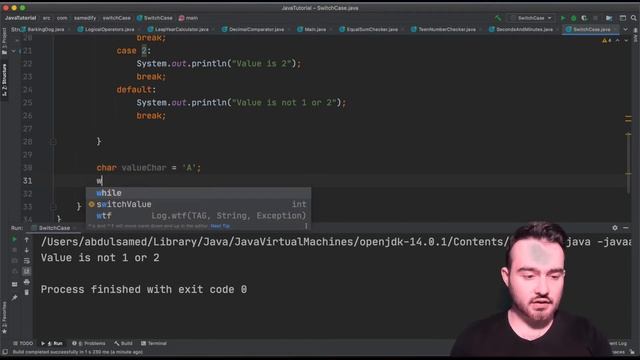Start debugging with the green bug icon
Screen dimensions: 640x360
[573, 18]
